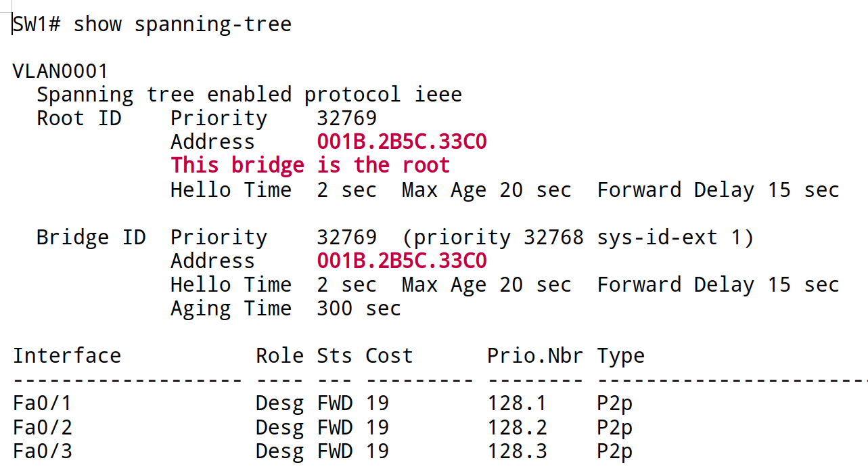Click the 'Bridge ID' label
The height and width of the screenshot is (469, 868).
click(91, 238)
